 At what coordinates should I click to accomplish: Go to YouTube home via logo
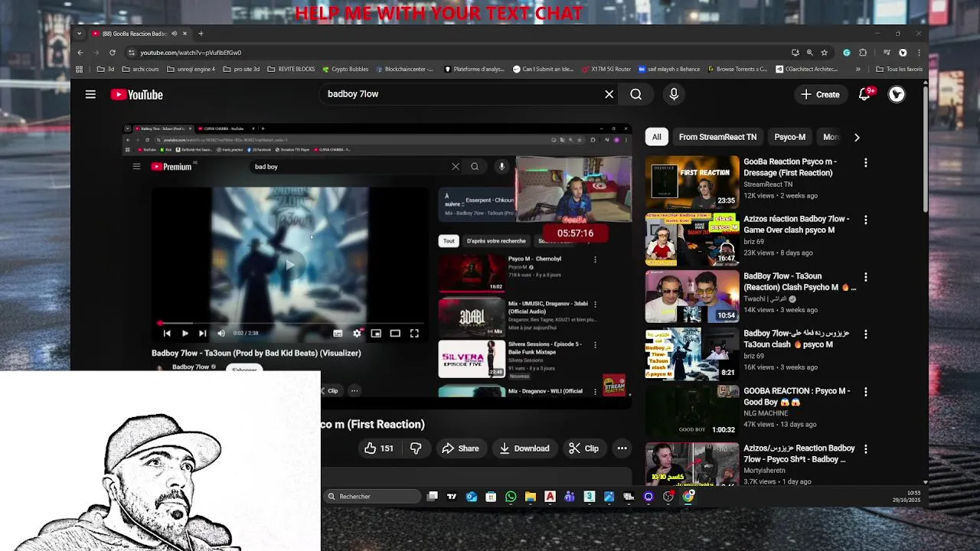coord(136,94)
